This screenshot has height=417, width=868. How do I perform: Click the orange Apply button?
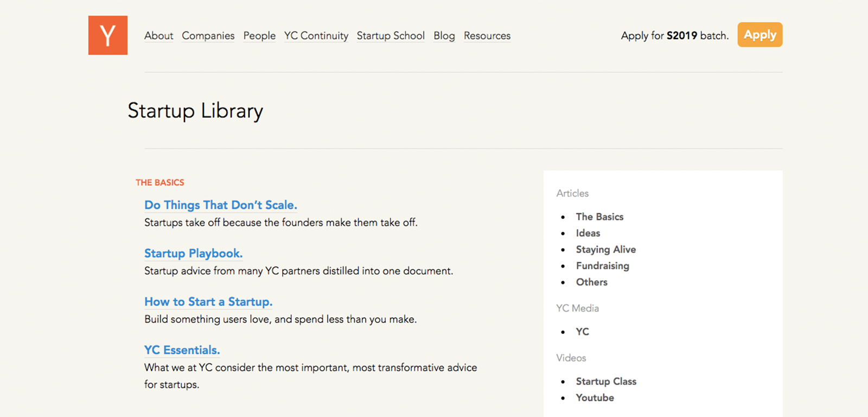(759, 35)
